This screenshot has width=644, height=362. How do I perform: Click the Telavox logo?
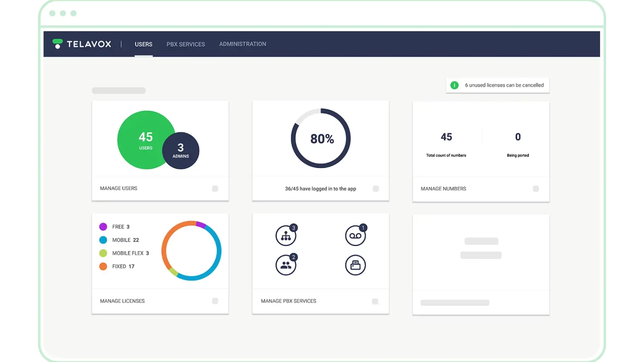82,44
